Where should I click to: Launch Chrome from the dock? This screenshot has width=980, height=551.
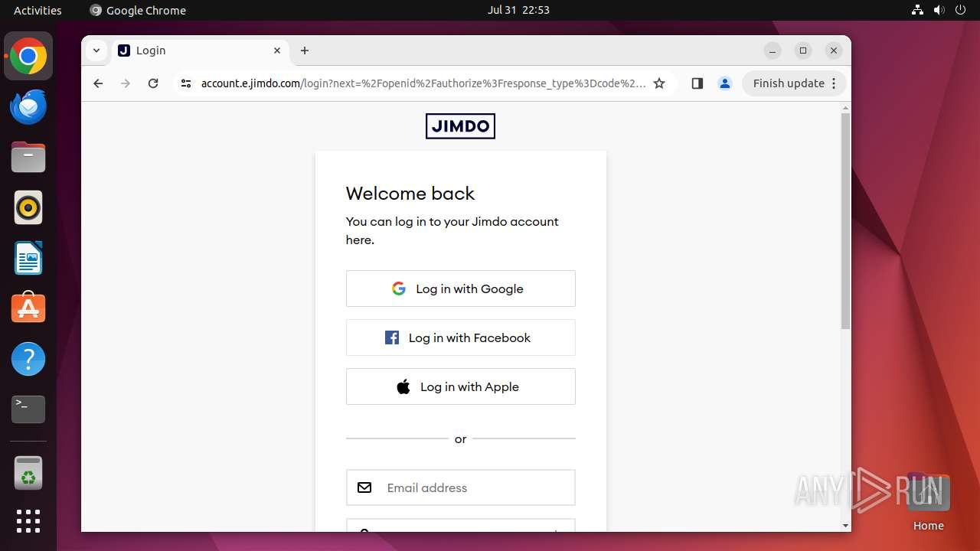point(28,56)
